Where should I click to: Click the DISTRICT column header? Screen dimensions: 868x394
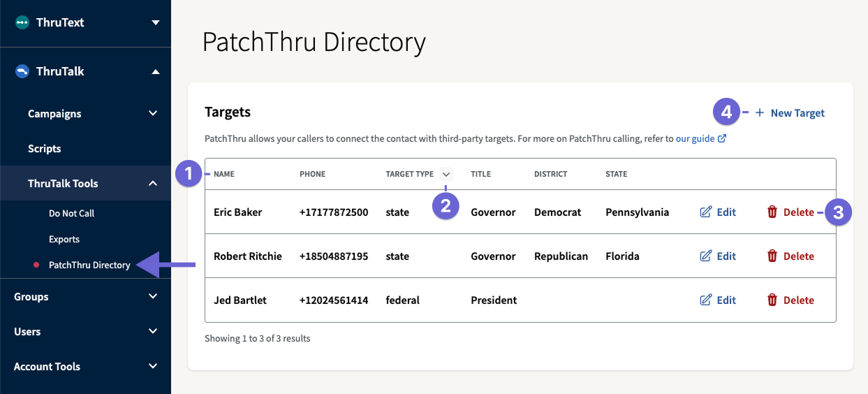click(x=551, y=174)
